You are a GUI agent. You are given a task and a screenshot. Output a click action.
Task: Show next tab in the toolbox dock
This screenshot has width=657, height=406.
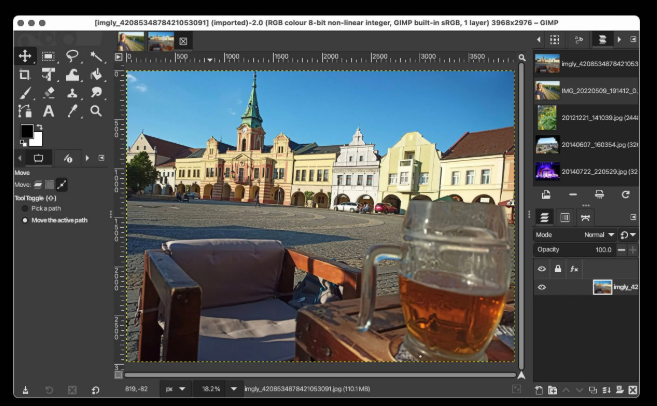87,158
